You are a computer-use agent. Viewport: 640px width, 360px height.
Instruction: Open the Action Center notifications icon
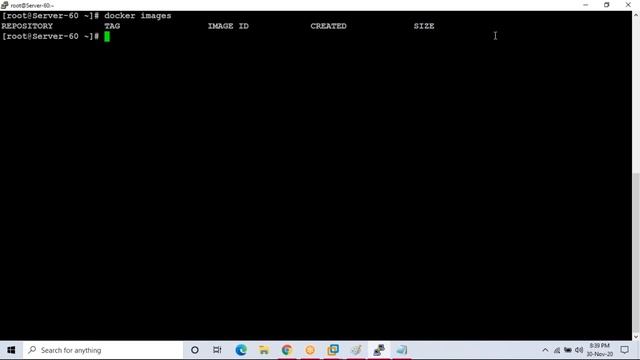[x=624, y=350]
